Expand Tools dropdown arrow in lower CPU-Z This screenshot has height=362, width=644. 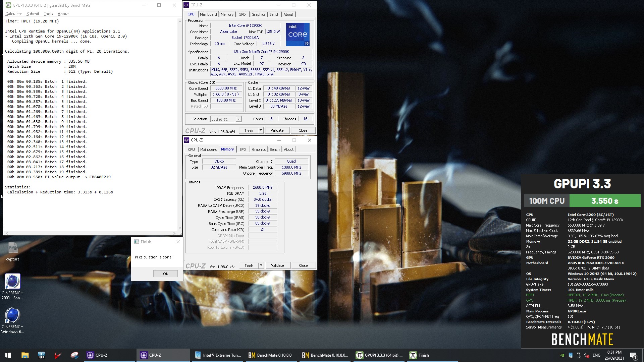(261, 266)
